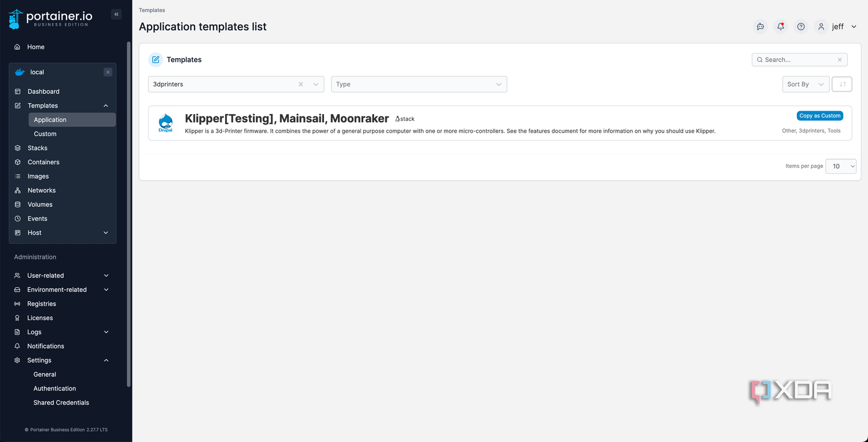Close the local environment with its X icon
Image resolution: width=868 pixels, height=442 pixels.
108,72
